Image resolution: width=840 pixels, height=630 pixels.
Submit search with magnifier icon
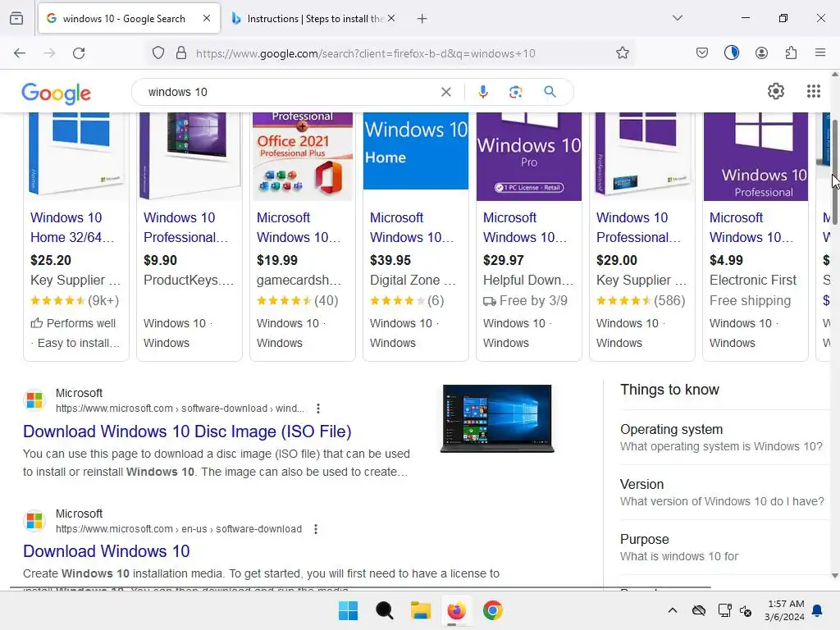pos(550,92)
